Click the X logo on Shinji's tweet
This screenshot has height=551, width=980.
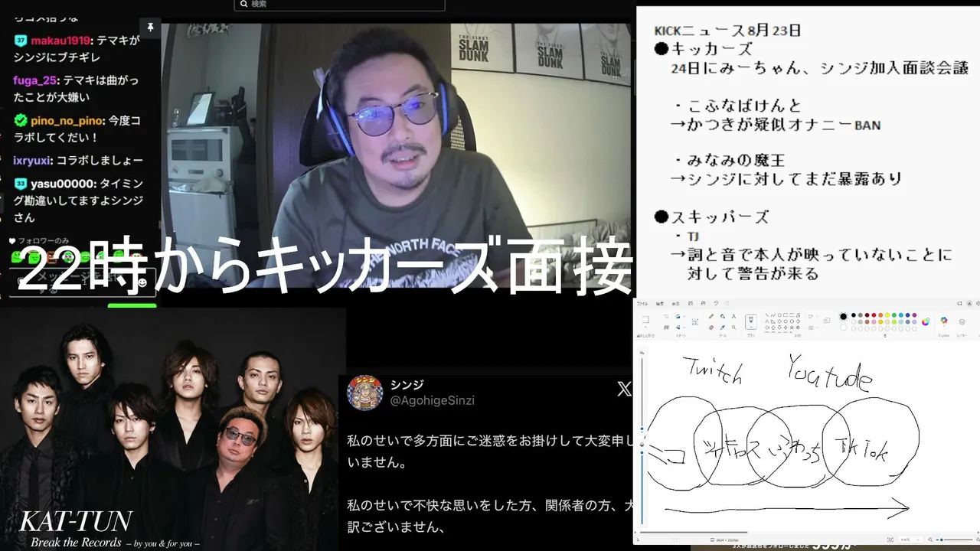click(x=624, y=390)
